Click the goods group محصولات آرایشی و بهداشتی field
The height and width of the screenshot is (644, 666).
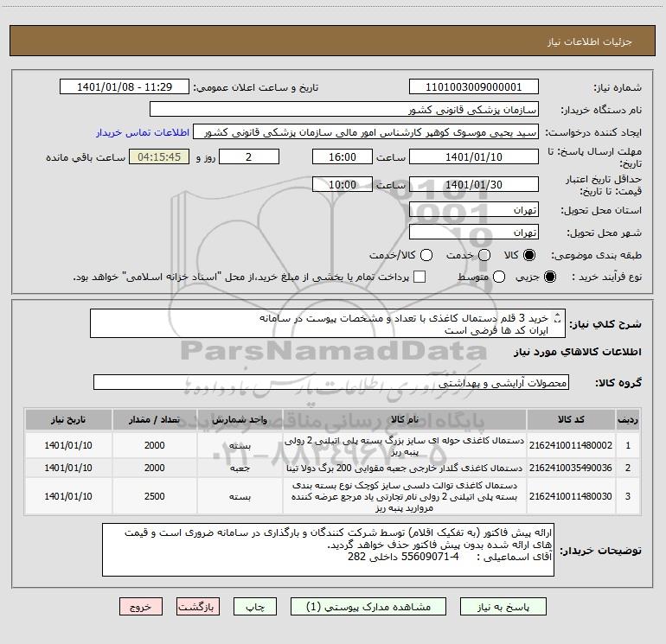pos(331,382)
